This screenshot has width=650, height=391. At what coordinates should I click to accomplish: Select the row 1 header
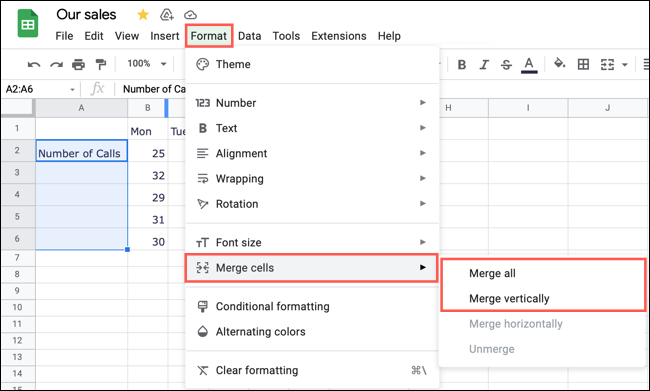point(17,129)
